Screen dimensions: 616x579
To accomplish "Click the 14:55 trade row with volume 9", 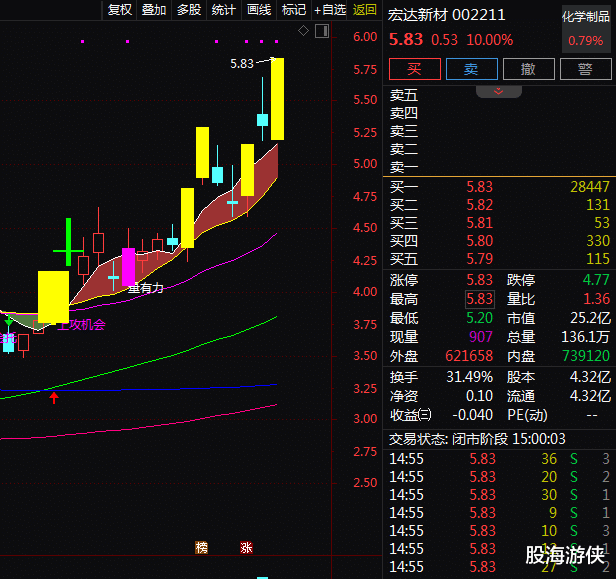I will click(499, 513).
